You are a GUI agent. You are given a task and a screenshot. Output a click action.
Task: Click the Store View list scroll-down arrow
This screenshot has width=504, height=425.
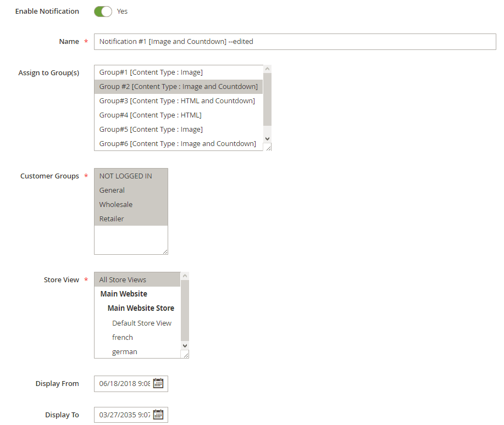tap(185, 345)
